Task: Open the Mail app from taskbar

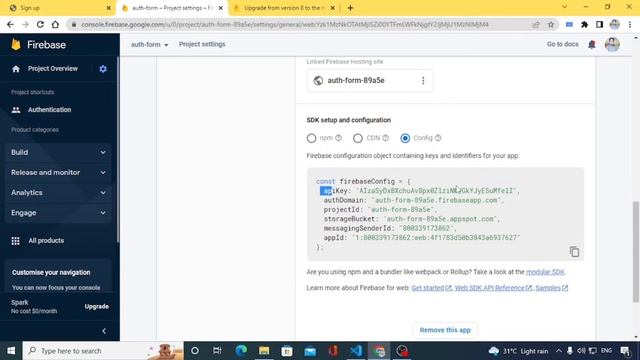Action: [310, 351]
